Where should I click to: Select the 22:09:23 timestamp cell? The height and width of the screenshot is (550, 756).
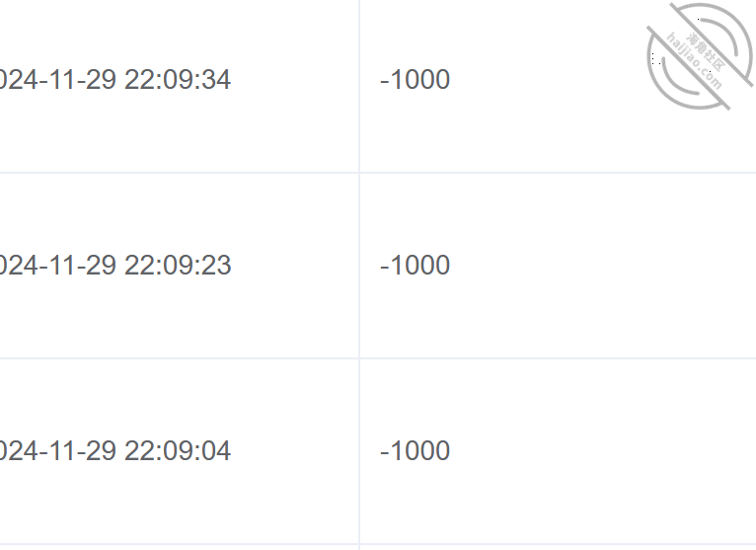pyautogui.click(x=180, y=266)
